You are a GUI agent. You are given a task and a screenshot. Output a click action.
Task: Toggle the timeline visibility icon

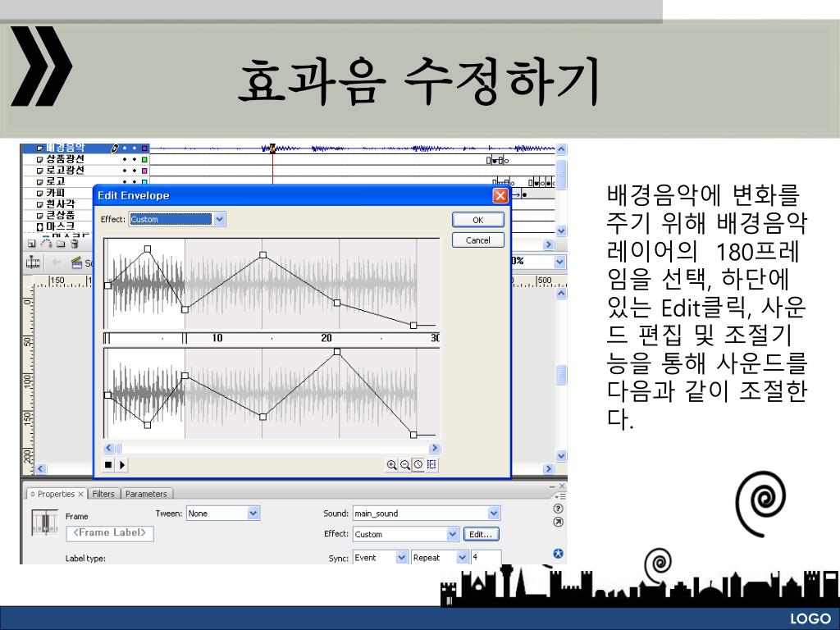[x=33, y=262]
